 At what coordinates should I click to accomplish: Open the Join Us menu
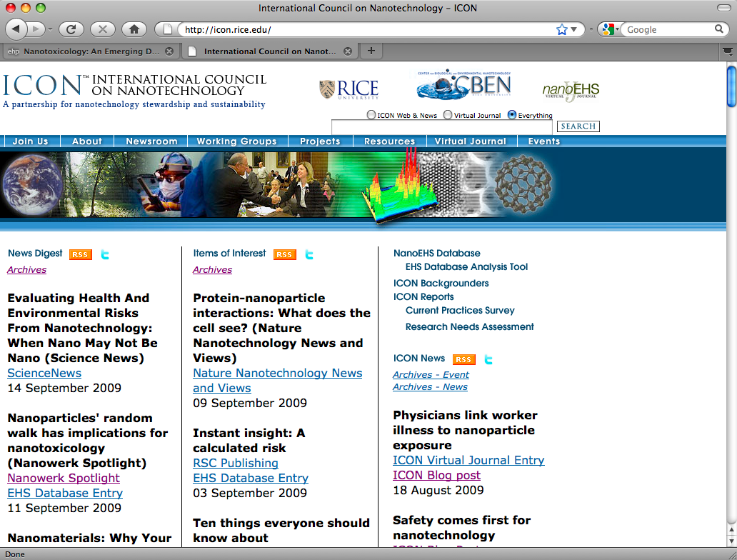pos(31,141)
